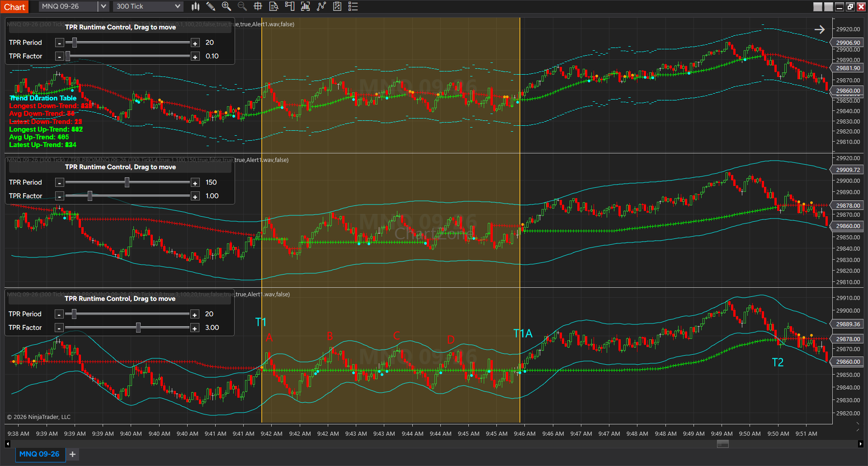Open the instrument selector dropdown arrow
This screenshot has height=466, width=868.
pos(104,6)
